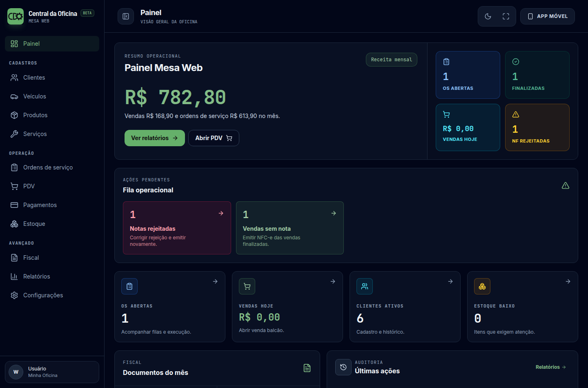Go to Pagamentos in the sidebar
The width and height of the screenshot is (588, 388).
52,205
